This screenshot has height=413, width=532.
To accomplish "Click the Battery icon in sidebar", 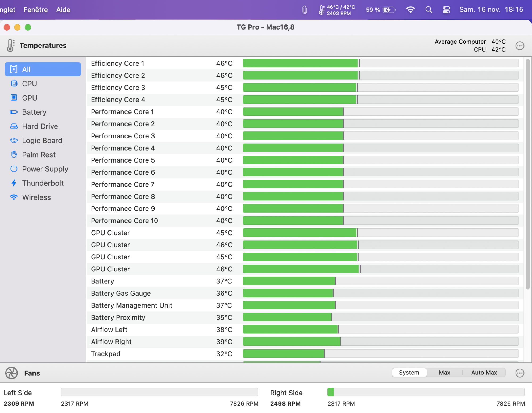I will tap(14, 112).
